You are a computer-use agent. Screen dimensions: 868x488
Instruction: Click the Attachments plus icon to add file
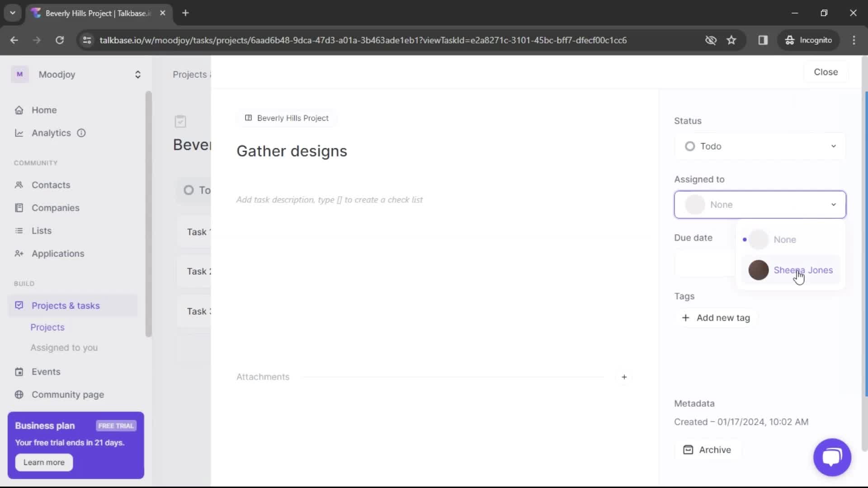click(x=625, y=376)
